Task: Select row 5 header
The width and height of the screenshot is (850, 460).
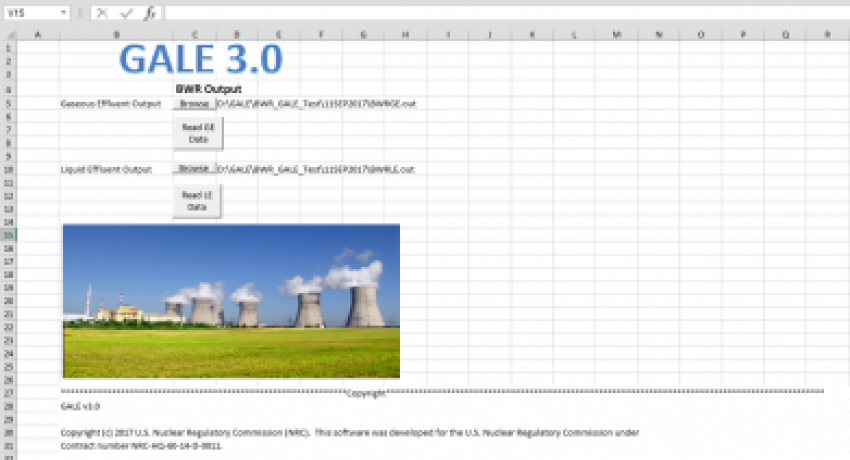Action: [x=8, y=103]
